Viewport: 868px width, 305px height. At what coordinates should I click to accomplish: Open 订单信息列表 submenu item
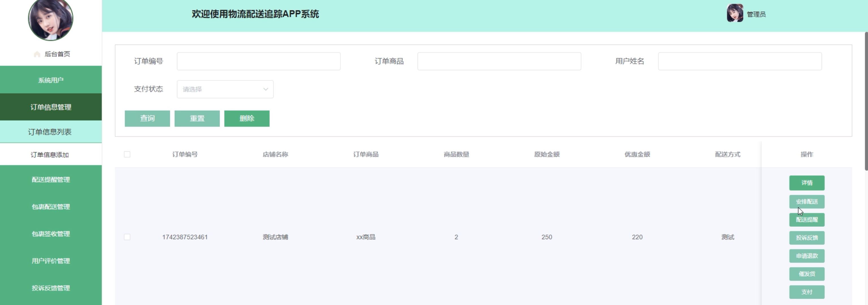[x=50, y=132]
